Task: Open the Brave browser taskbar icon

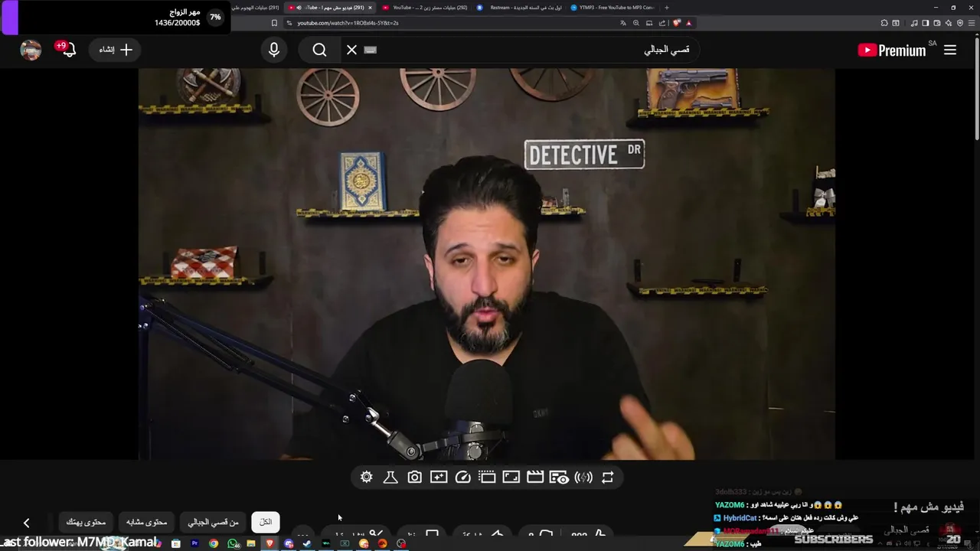Action: click(269, 544)
